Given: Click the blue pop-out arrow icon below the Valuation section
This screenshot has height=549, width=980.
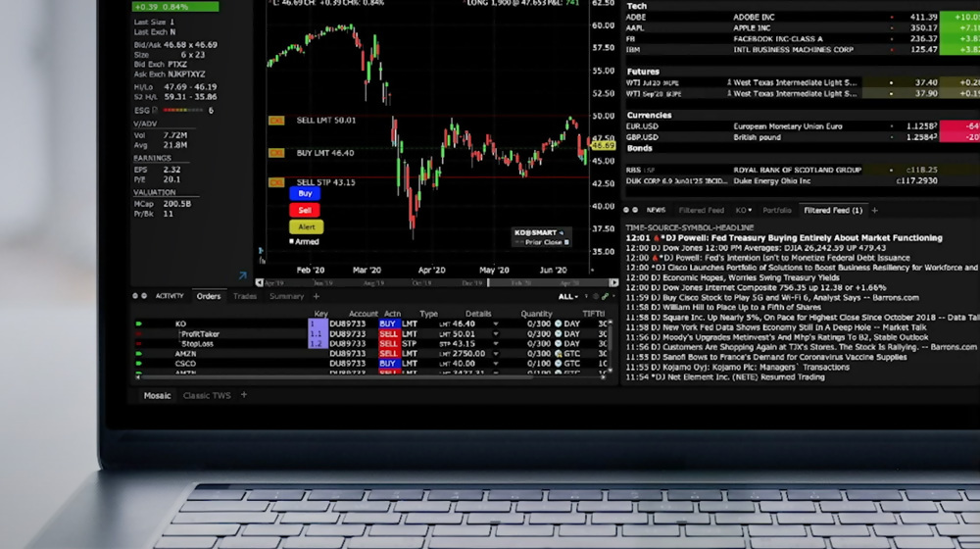Looking at the screenshot, I should (243, 276).
